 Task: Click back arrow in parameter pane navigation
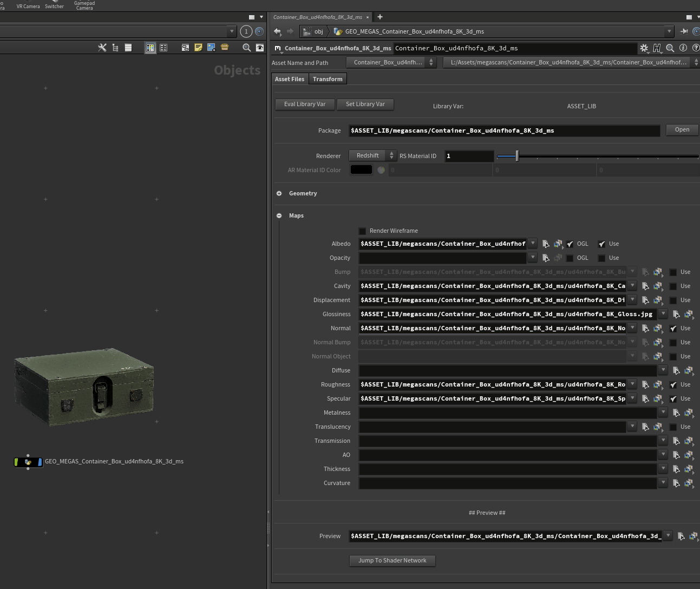click(x=277, y=31)
